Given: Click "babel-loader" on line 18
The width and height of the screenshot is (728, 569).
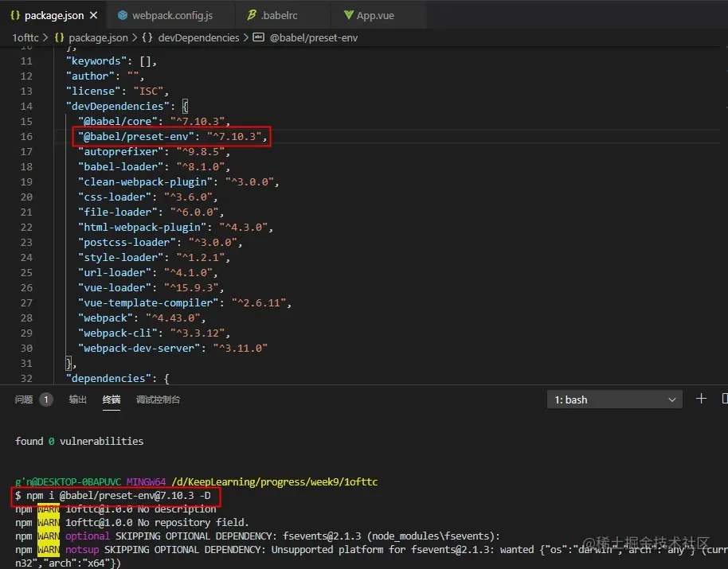Looking at the screenshot, I should click(121, 166).
